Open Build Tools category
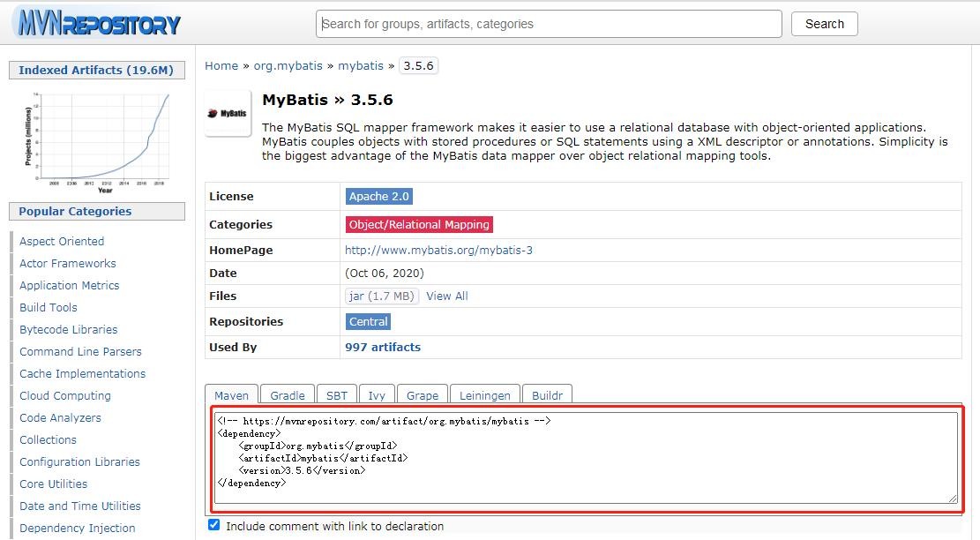Image resolution: width=980 pixels, height=540 pixels. click(x=49, y=307)
